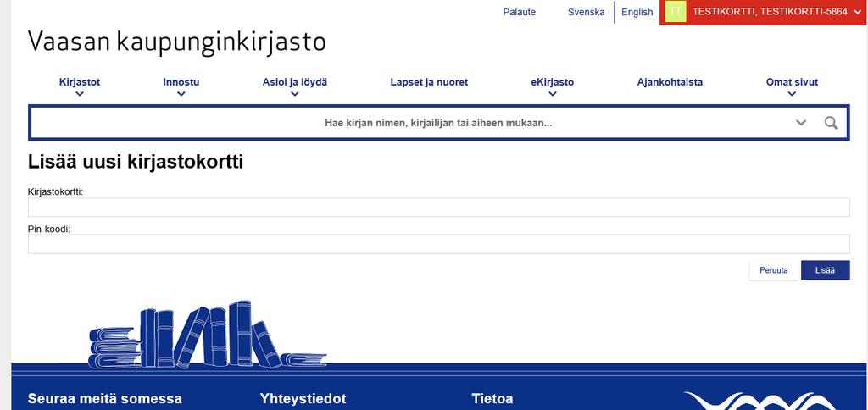
Task: Open the Asioi ja löydä menu
Action: click(x=294, y=82)
